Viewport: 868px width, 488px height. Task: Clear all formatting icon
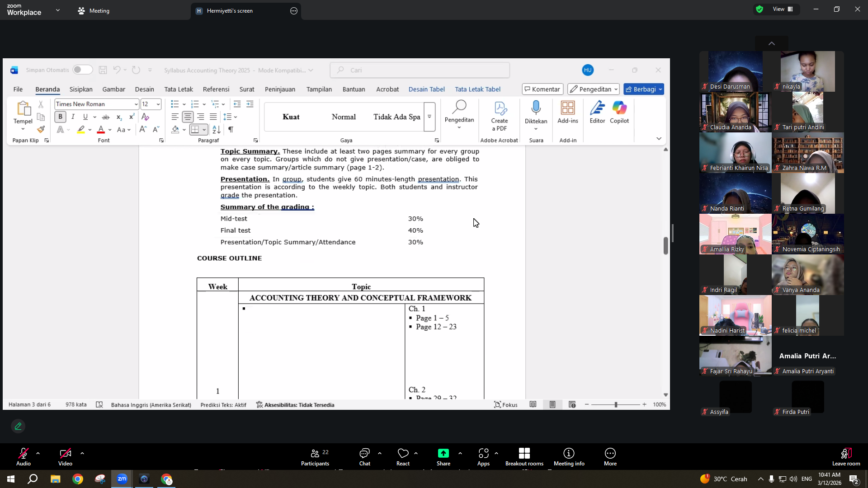click(x=145, y=117)
